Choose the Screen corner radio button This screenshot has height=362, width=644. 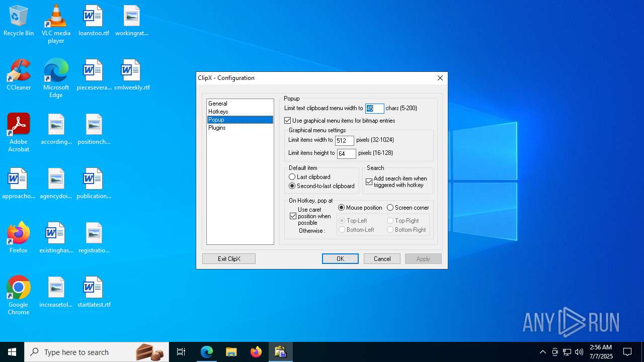[x=408, y=208]
